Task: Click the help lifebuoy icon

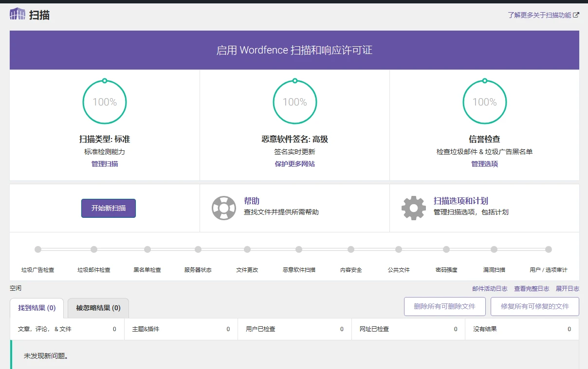Action: [x=224, y=208]
